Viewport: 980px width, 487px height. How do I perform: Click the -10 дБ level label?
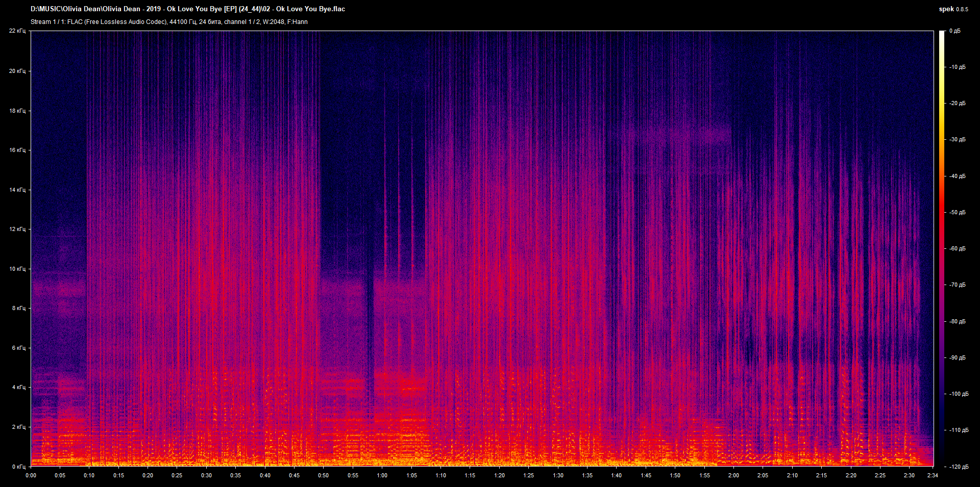[x=958, y=67]
